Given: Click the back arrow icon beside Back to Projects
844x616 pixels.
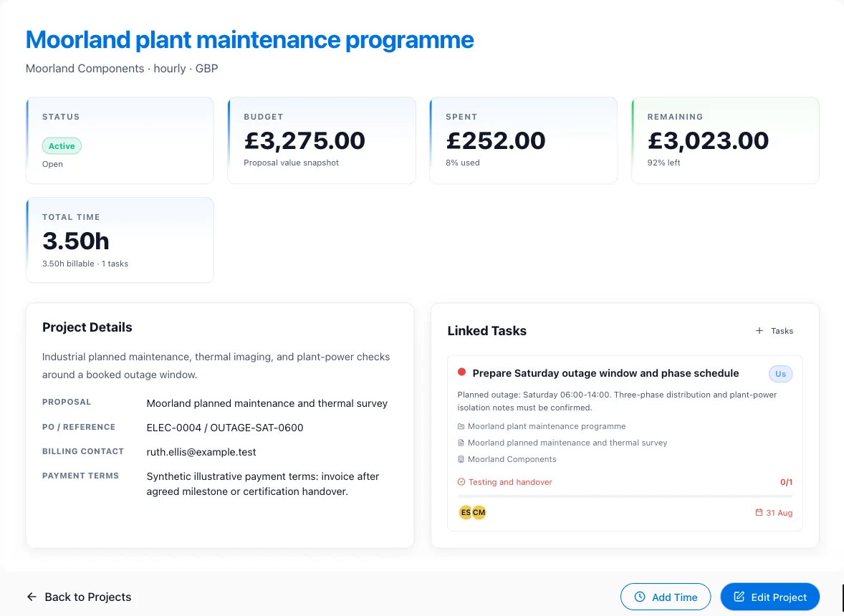Looking at the screenshot, I should tap(32, 597).
